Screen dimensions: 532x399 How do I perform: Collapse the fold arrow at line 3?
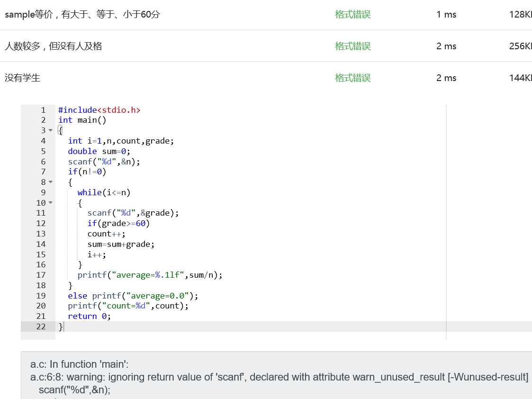click(51, 131)
